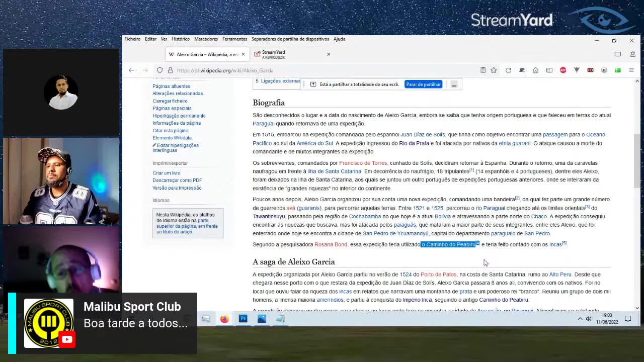
Task: Open the Rosana Bond red link
Action: [331, 244]
